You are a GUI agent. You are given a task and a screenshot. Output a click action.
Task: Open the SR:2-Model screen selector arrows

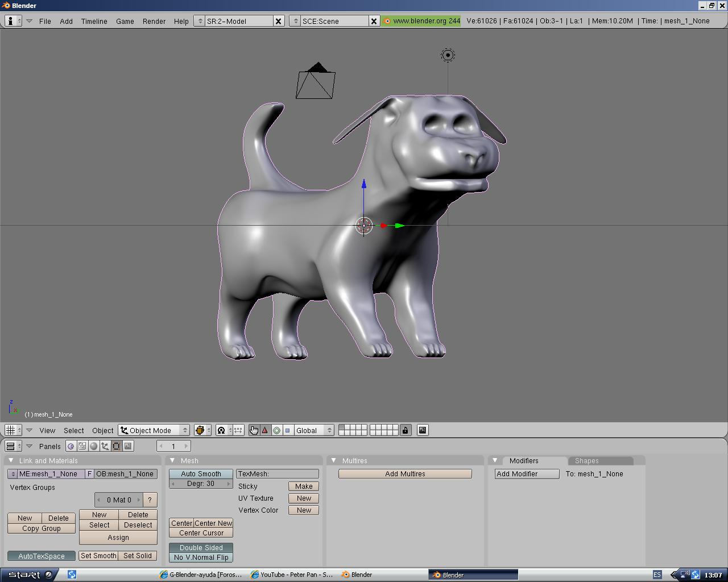point(199,21)
